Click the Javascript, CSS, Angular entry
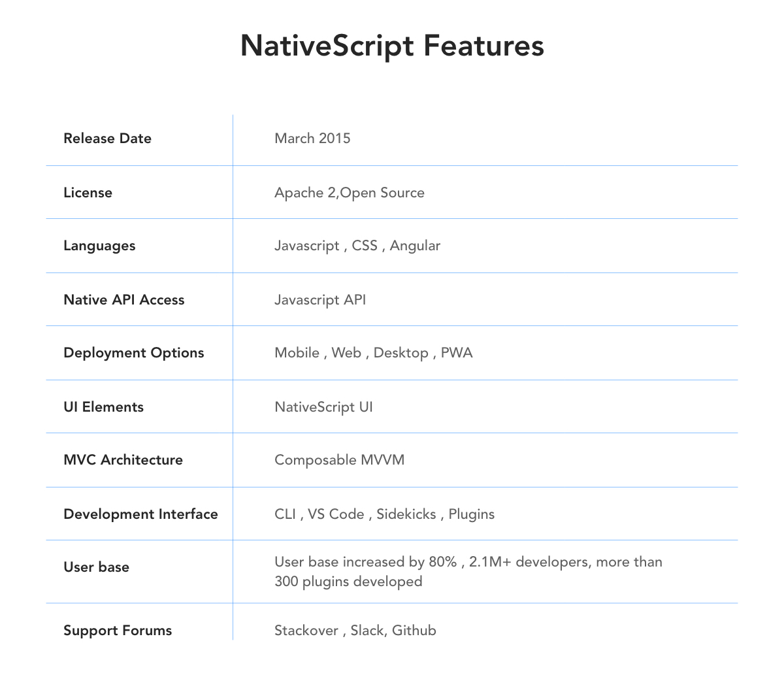The height and width of the screenshot is (692, 784). point(357,246)
